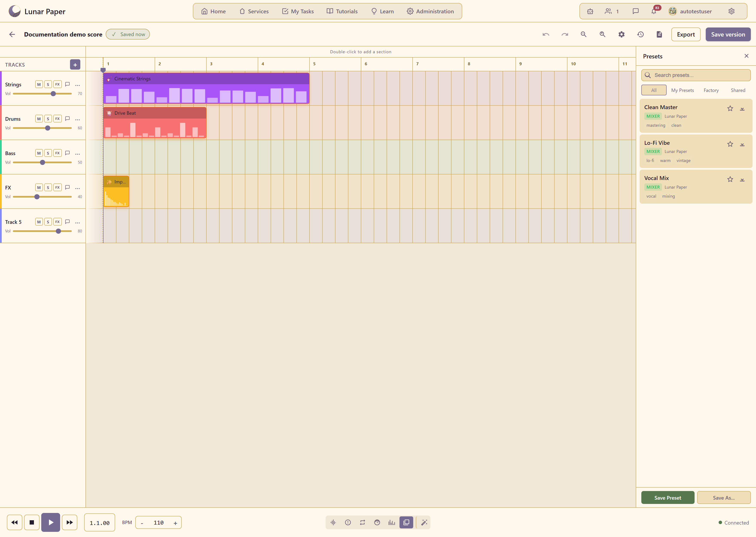The image size is (756, 537).
Task: Mute the Bass track
Action: [x=39, y=153]
